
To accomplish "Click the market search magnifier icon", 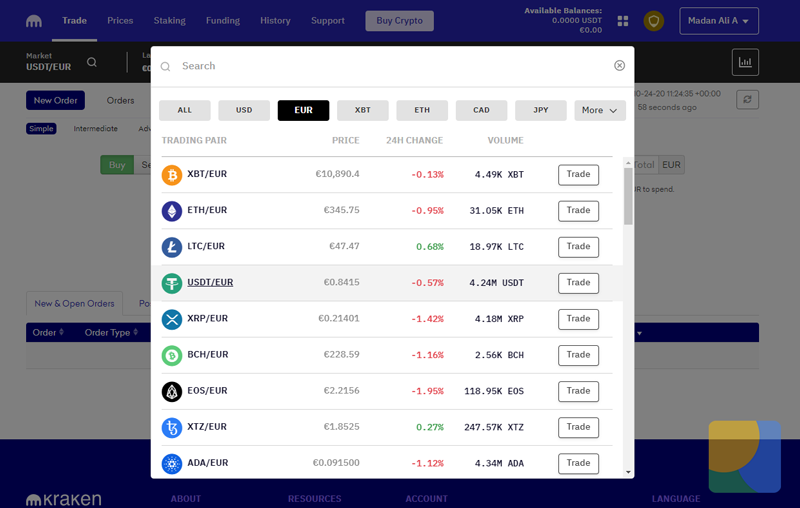I will (x=92, y=62).
